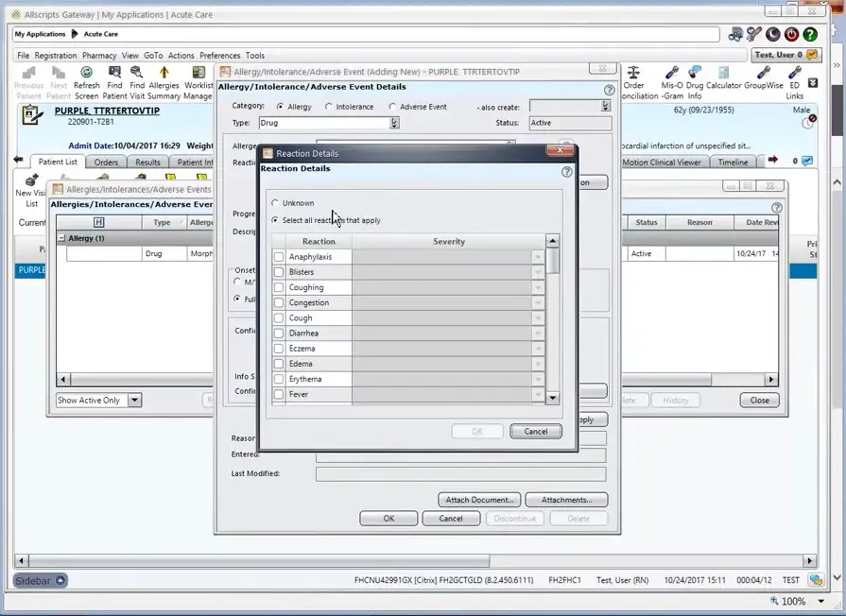Check the Diarrhea reaction checkbox
Viewport: 846px width, 616px height.
point(279,334)
